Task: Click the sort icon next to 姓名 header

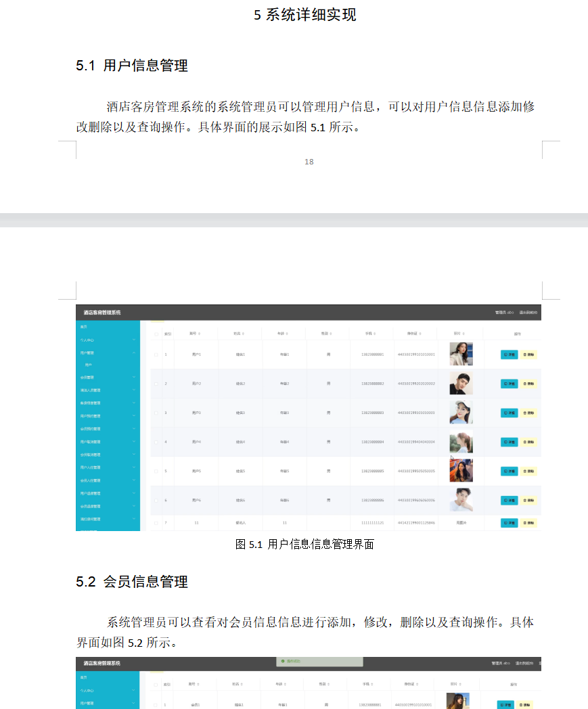Action: click(x=244, y=332)
